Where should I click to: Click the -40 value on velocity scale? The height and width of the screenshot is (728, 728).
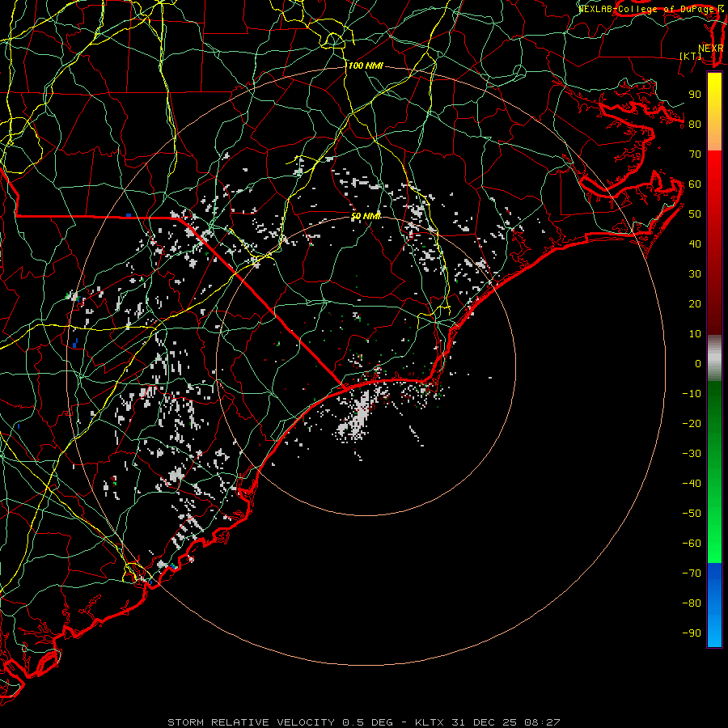pos(692,484)
